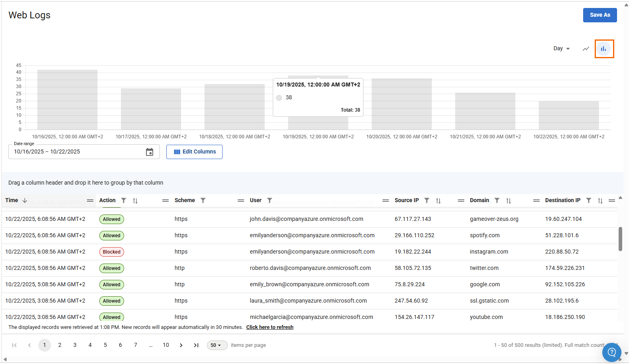Open the items per page dropdown
Viewport: 629px width, 364px height.
(217, 345)
